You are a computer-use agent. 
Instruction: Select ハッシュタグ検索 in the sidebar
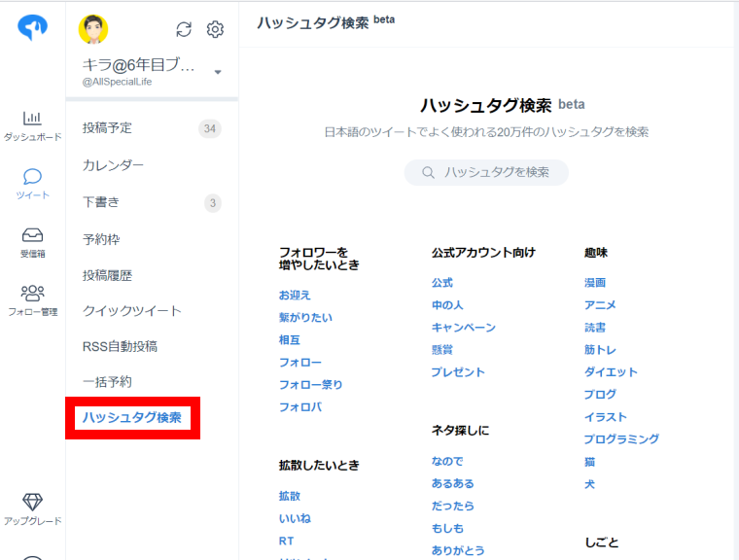(x=131, y=418)
